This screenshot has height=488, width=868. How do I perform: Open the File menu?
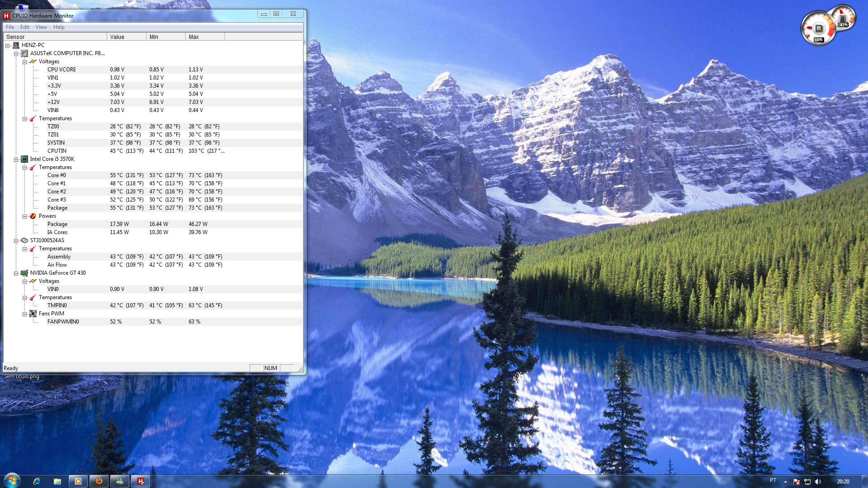[x=10, y=27]
